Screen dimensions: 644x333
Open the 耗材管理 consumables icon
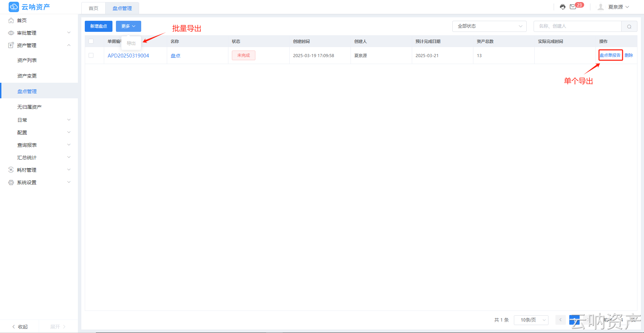coord(11,170)
